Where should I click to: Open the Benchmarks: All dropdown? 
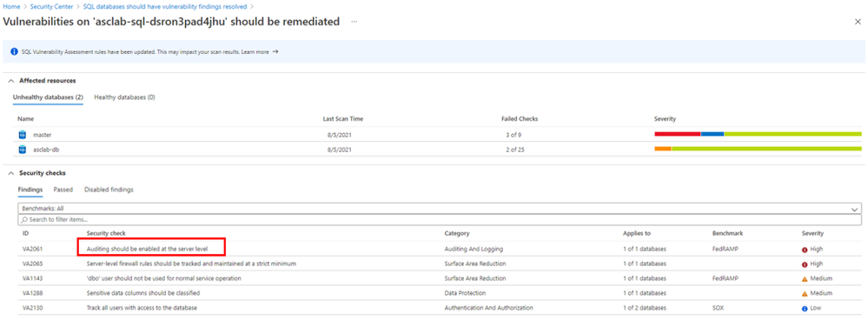440,209
